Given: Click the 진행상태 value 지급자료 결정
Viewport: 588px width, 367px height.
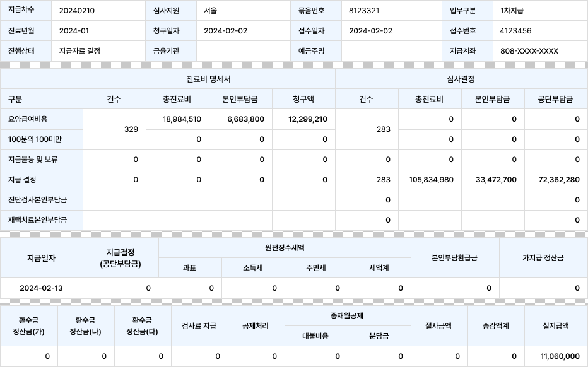Looking at the screenshot, I should coord(79,51).
